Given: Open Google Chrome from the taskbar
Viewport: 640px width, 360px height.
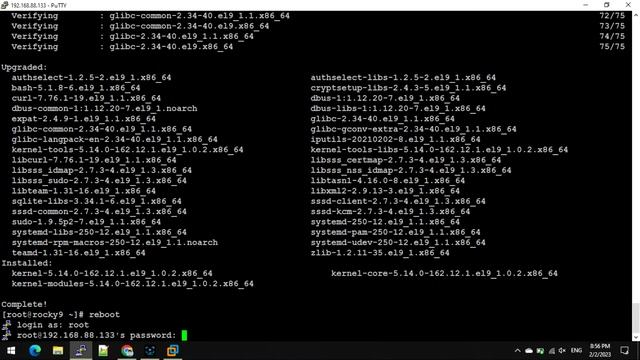Looking at the screenshot, I should (x=127, y=351).
